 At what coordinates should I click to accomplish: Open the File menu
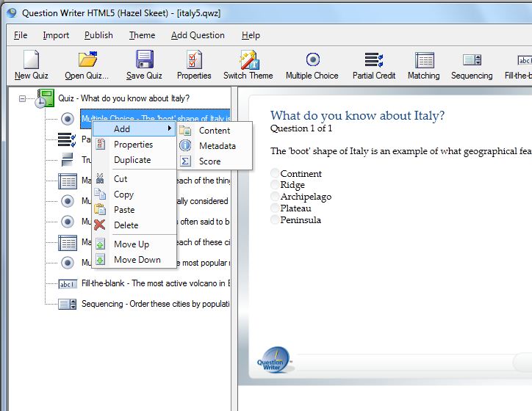[21, 35]
